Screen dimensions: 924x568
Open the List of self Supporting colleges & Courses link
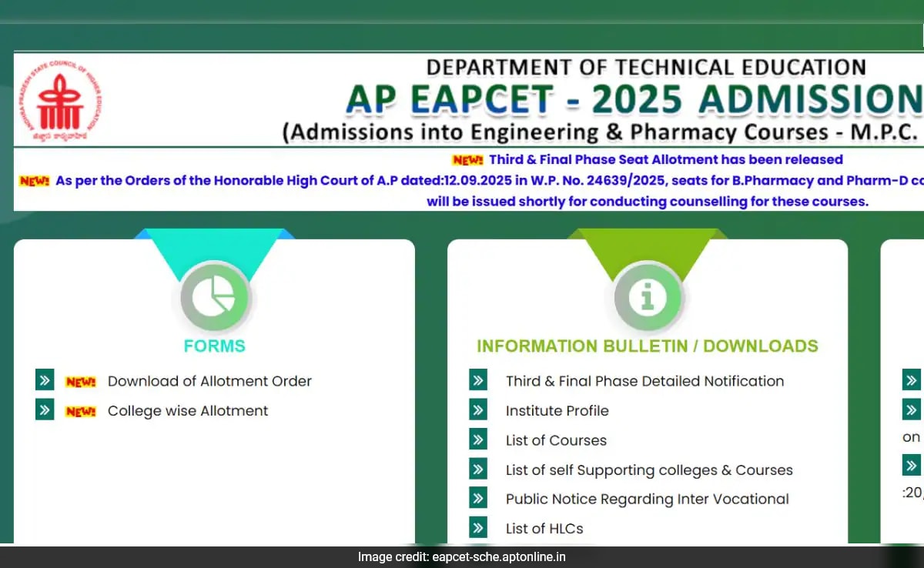coord(649,469)
